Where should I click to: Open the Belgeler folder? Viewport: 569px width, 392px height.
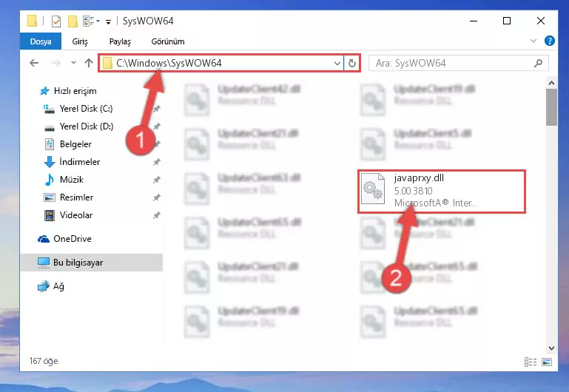[75, 144]
